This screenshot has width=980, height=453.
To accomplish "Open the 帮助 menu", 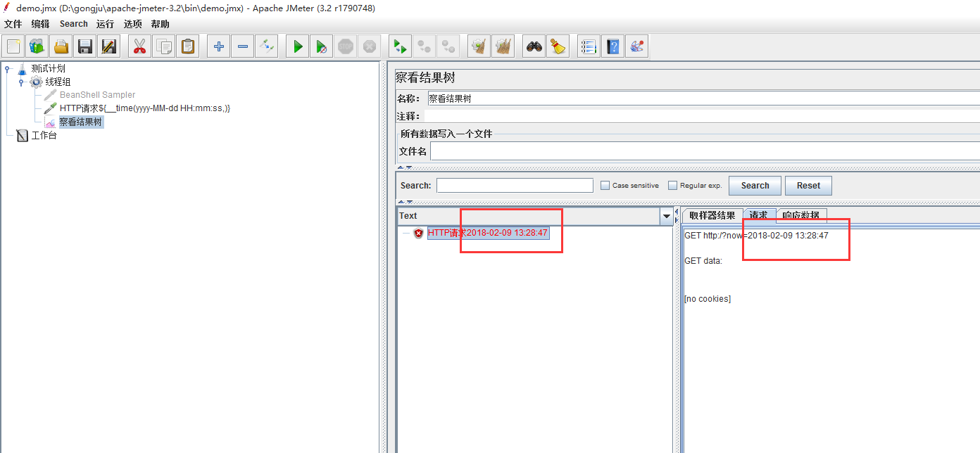I will click(161, 24).
